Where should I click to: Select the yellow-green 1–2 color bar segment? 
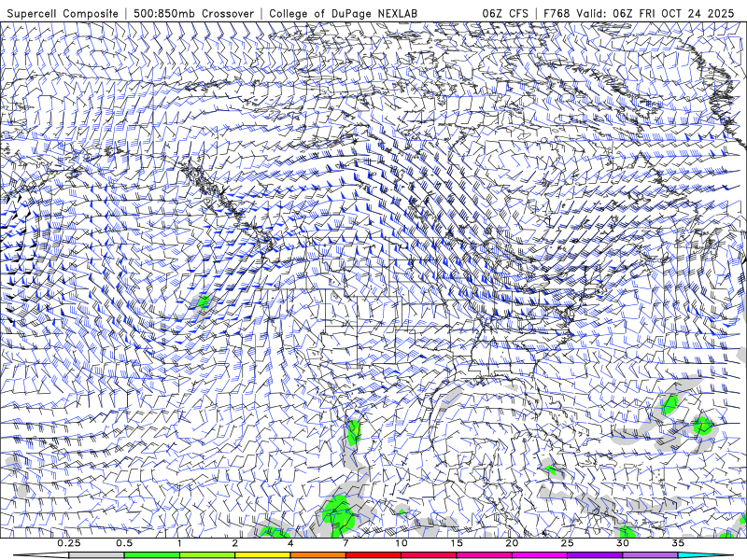pos(206,555)
